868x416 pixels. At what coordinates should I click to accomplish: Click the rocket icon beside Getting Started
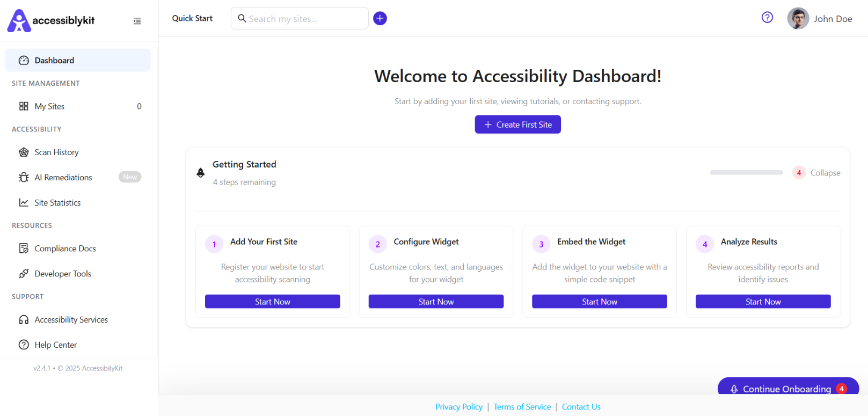[201, 173]
